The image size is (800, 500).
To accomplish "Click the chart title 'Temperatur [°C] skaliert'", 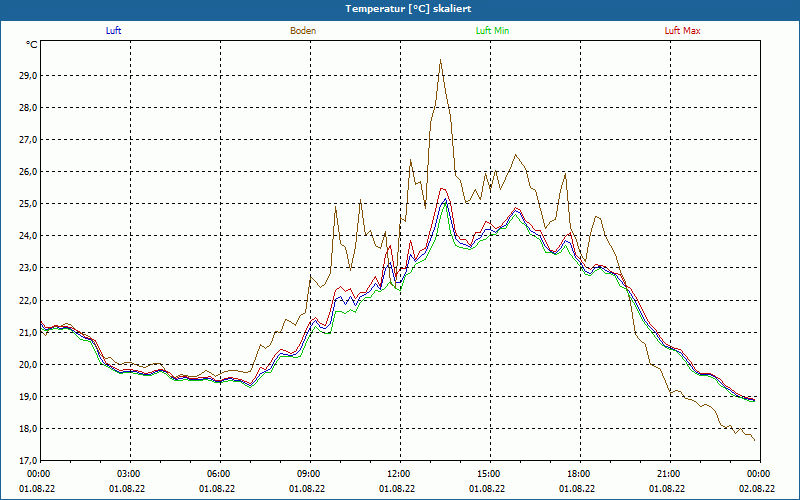I will click(x=408, y=9).
